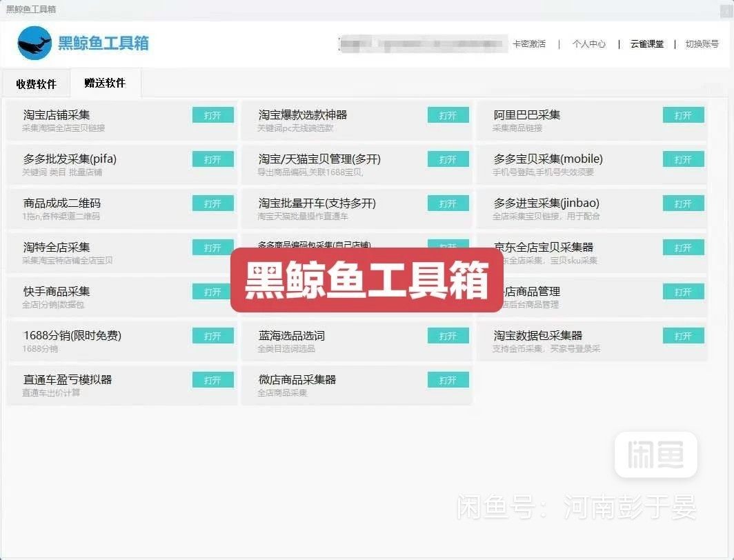Click the 微店商品采集器 title
734x560 pixels.
tap(297, 379)
